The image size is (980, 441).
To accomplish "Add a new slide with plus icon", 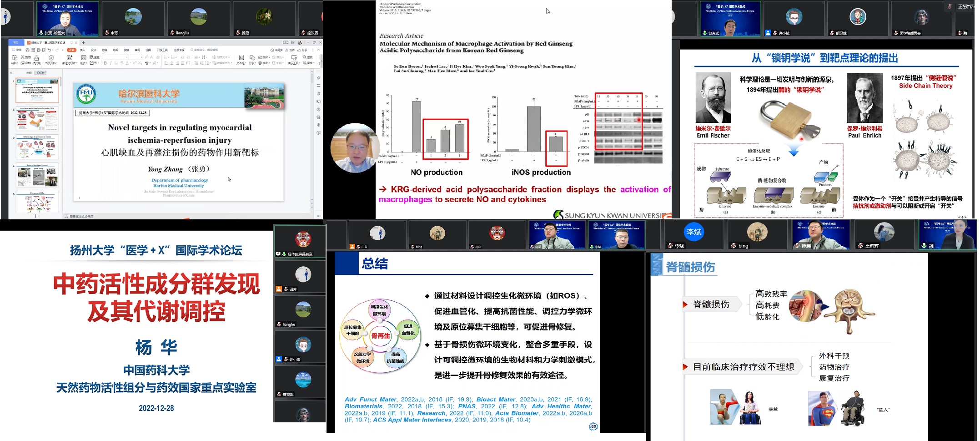I will (x=35, y=216).
